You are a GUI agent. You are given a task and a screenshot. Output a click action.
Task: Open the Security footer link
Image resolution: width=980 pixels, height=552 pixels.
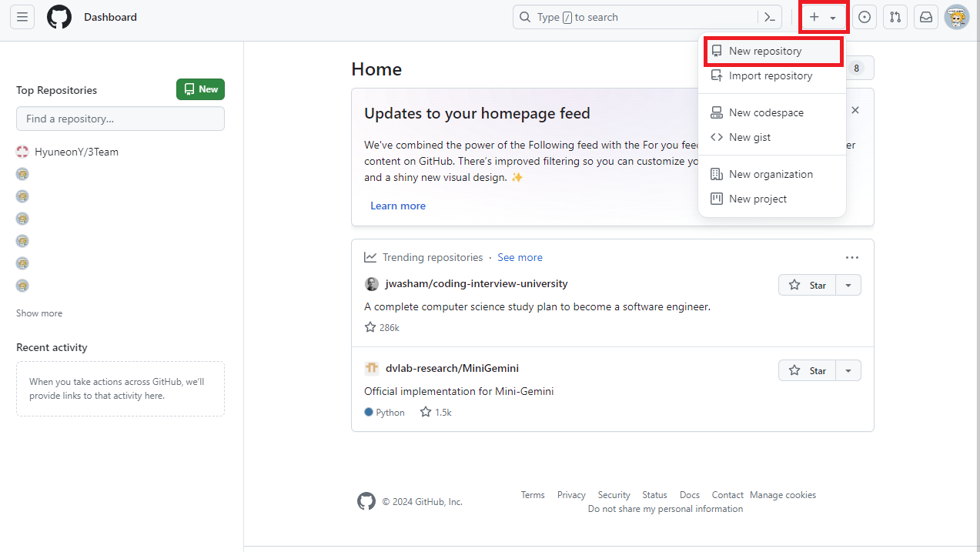pyautogui.click(x=614, y=495)
